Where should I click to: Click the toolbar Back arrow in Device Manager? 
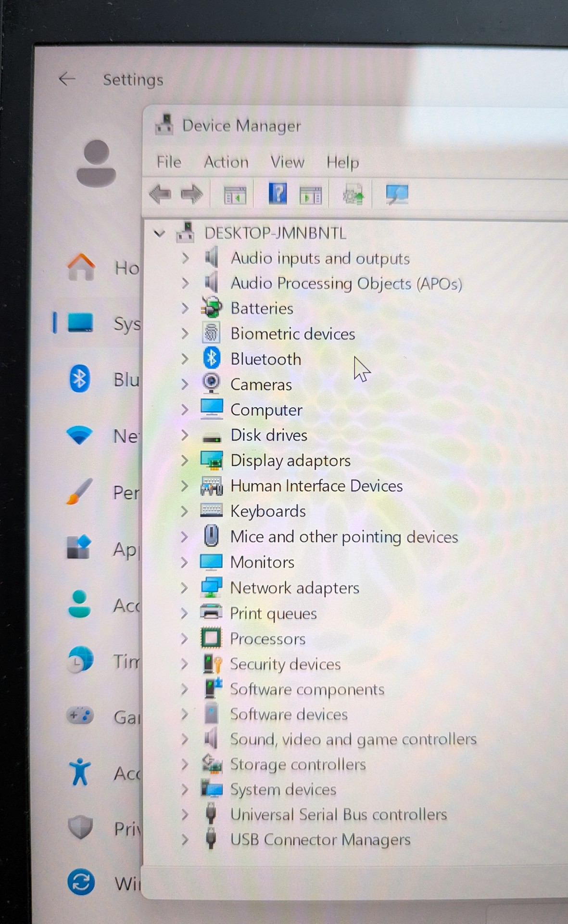[160, 194]
